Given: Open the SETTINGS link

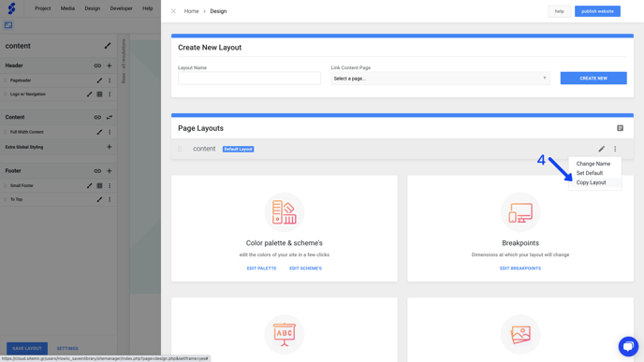Looking at the screenshot, I should coord(67,349).
